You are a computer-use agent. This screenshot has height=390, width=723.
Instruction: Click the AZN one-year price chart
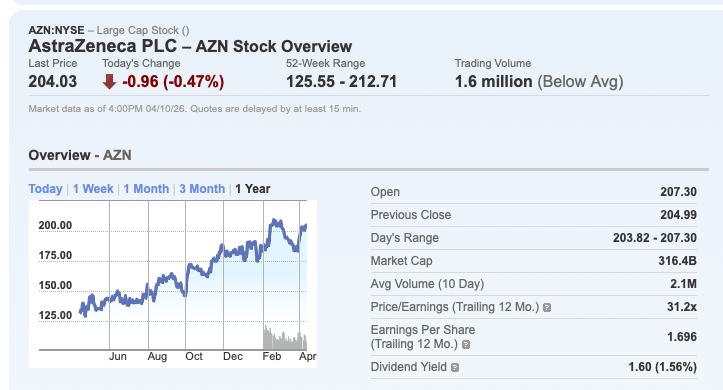point(173,284)
